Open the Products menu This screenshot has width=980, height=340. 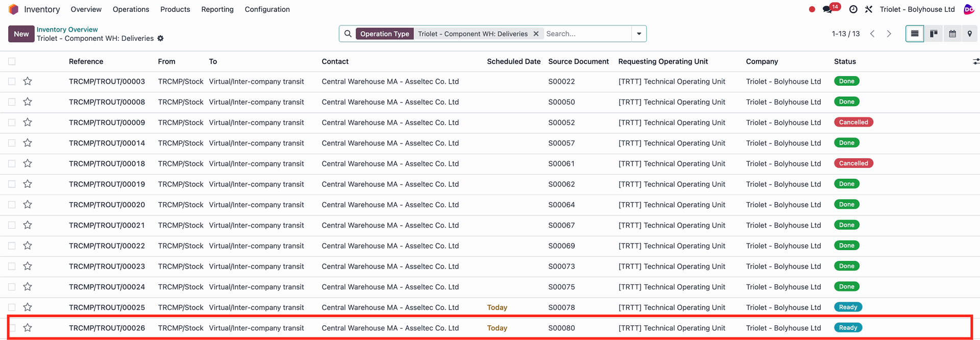coord(175,9)
